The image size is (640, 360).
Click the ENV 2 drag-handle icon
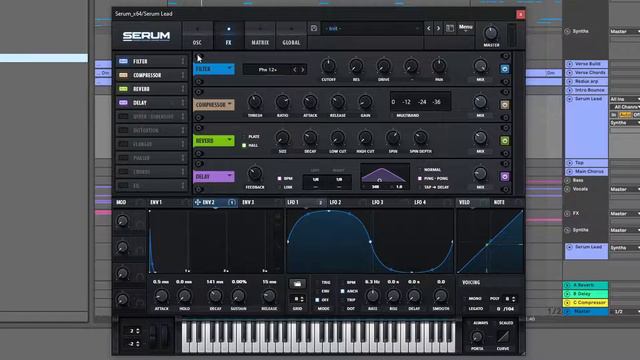click(198, 202)
